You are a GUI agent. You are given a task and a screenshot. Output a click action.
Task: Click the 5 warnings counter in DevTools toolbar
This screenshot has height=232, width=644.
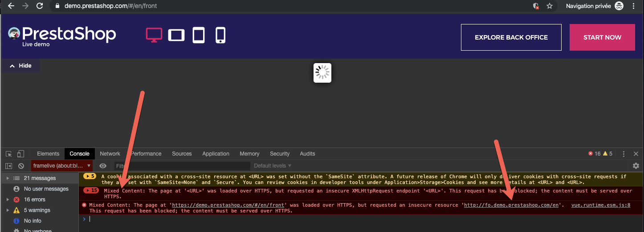[607, 154]
